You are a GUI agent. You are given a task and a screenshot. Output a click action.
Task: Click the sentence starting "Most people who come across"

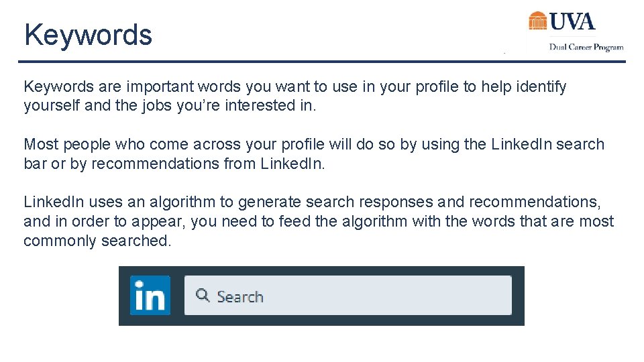coord(314,154)
